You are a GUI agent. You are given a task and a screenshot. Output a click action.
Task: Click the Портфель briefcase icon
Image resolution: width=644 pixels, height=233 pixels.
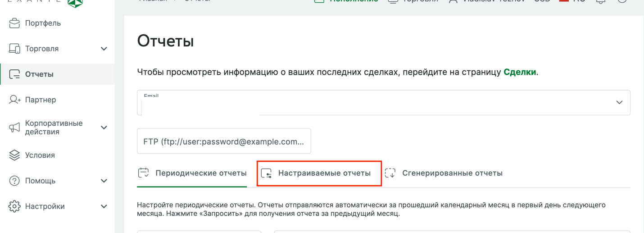(14, 23)
